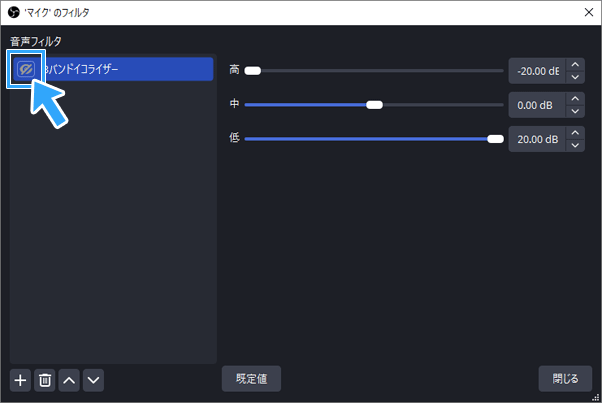602x403 pixels.
Task: Decrease the 中 band value with down arrow
Action: (x=575, y=111)
